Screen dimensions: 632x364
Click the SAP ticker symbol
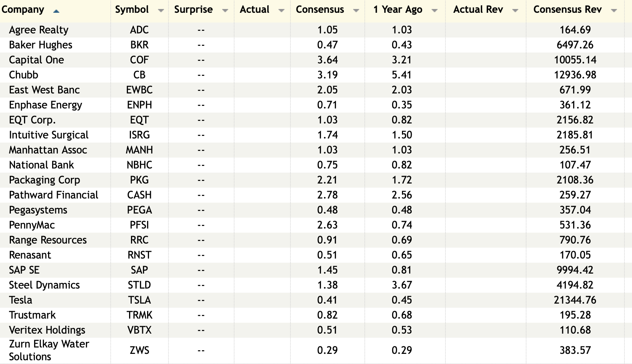[139, 270]
